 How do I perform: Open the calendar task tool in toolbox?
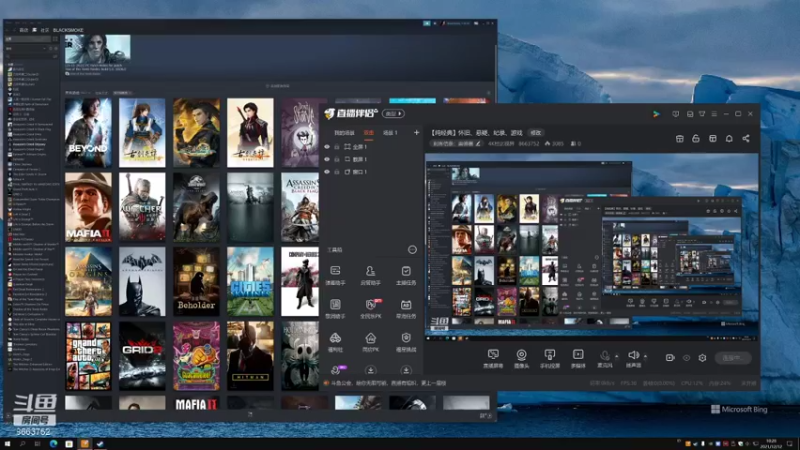pos(406,309)
